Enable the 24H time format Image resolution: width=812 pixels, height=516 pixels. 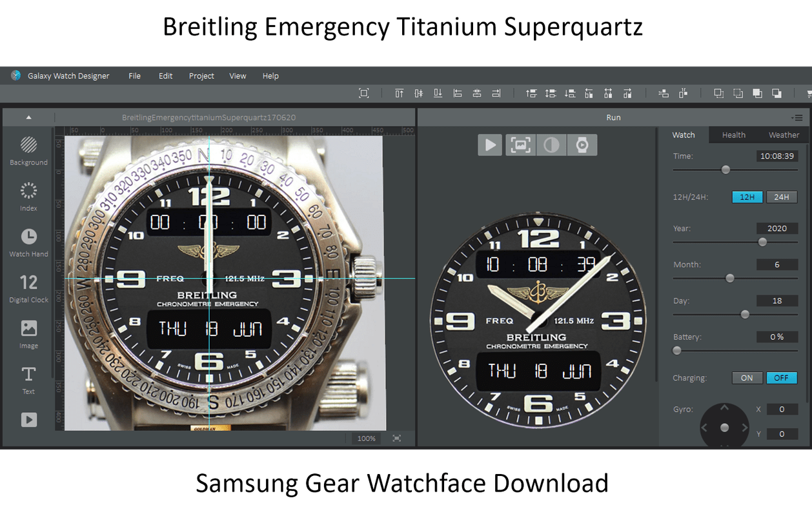781,197
